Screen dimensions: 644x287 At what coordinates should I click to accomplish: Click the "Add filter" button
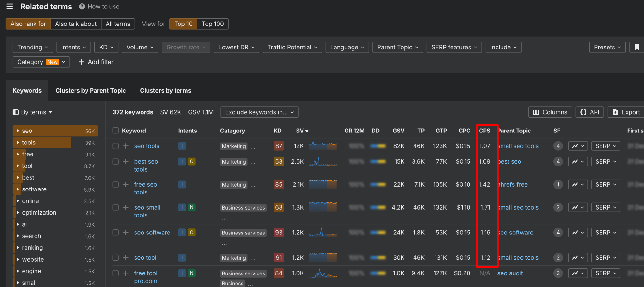pos(96,62)
